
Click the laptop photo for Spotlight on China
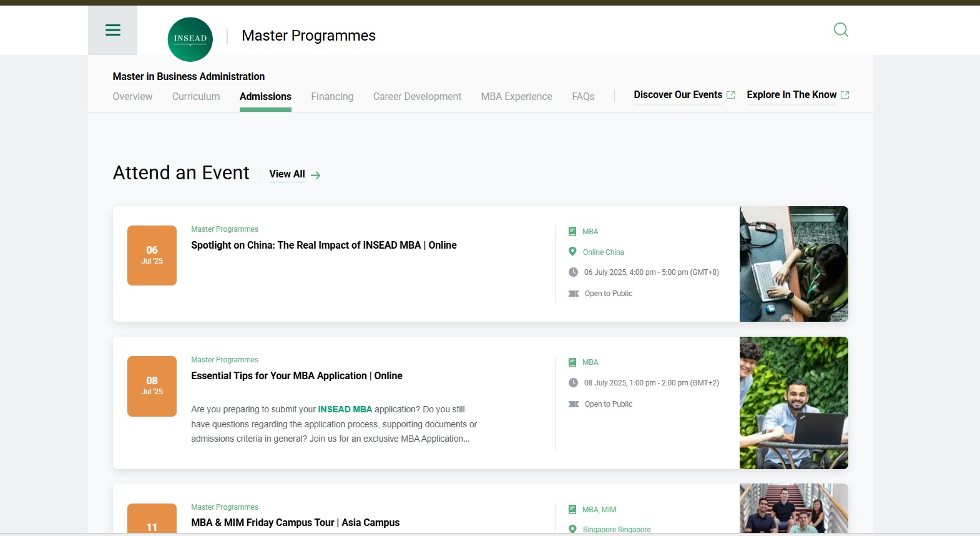(793, 264)
